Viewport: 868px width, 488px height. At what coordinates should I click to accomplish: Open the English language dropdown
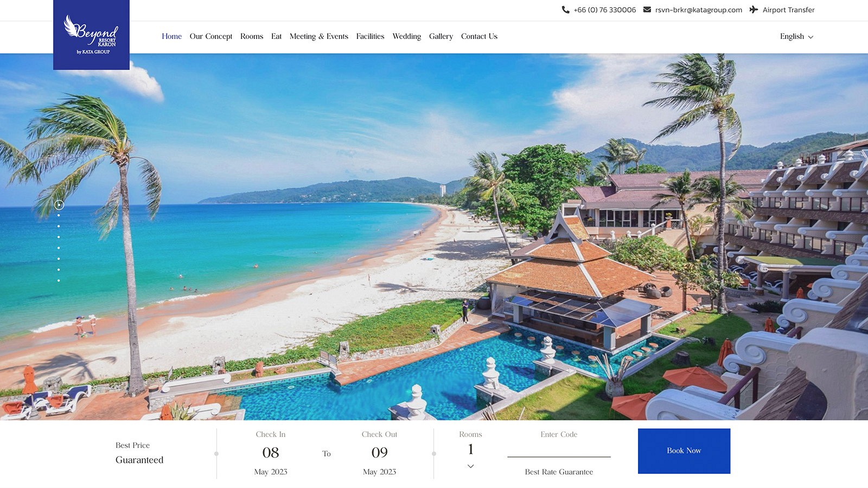796,36
